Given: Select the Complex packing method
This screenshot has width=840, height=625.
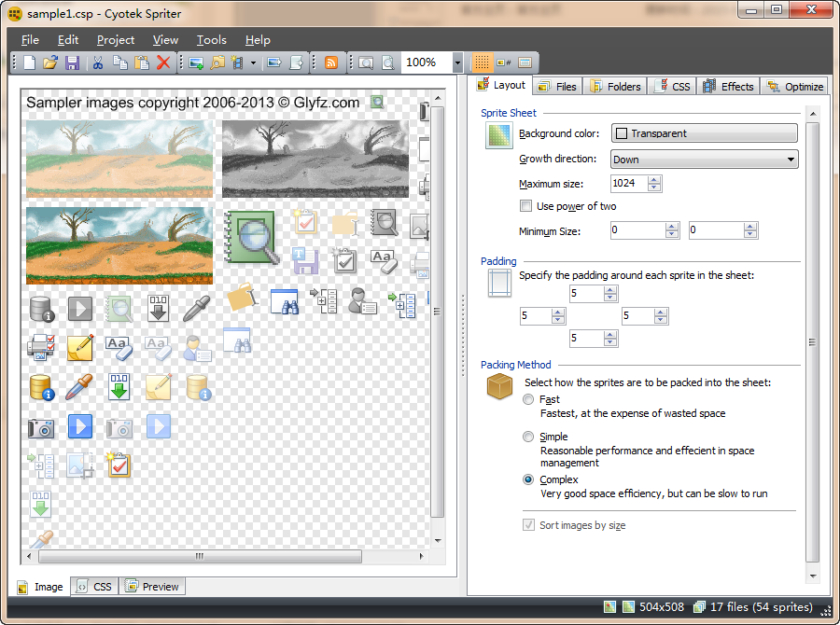Looking at the screenshot, I should point(528,479).
